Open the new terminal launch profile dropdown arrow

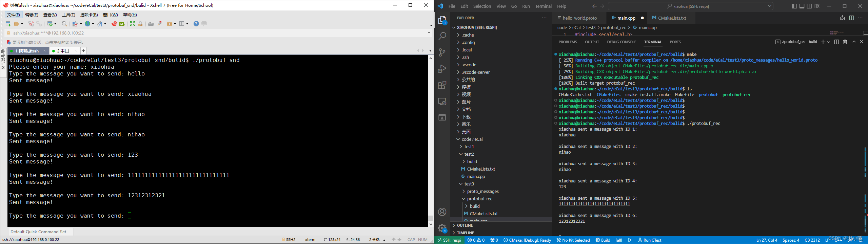[x=829, y=42]
